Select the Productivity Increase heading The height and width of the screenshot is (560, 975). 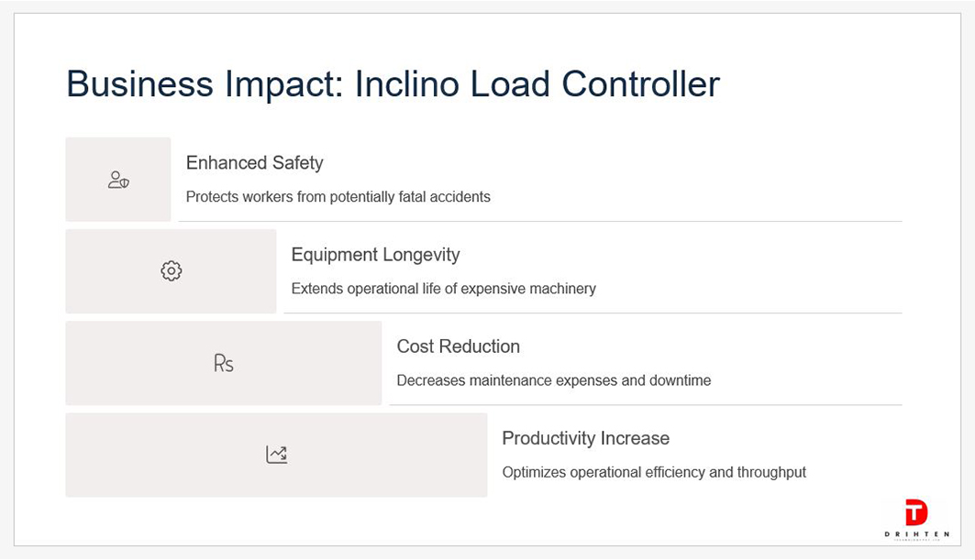[x=586, y=438]
